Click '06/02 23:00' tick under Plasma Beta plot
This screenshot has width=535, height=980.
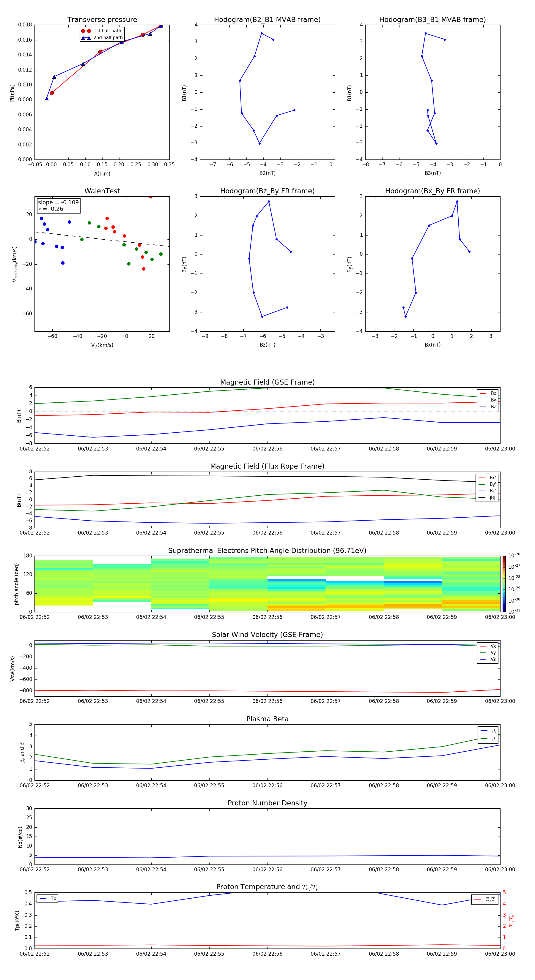coord(500,785)
